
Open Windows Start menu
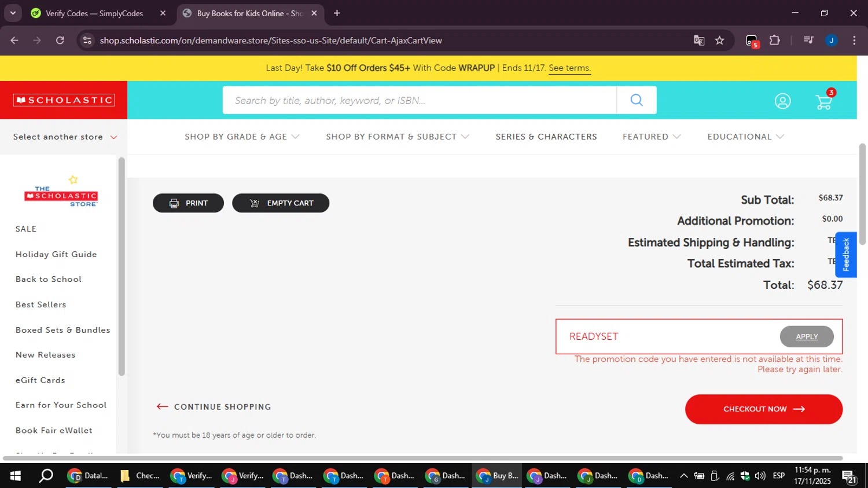click(16, 476)
